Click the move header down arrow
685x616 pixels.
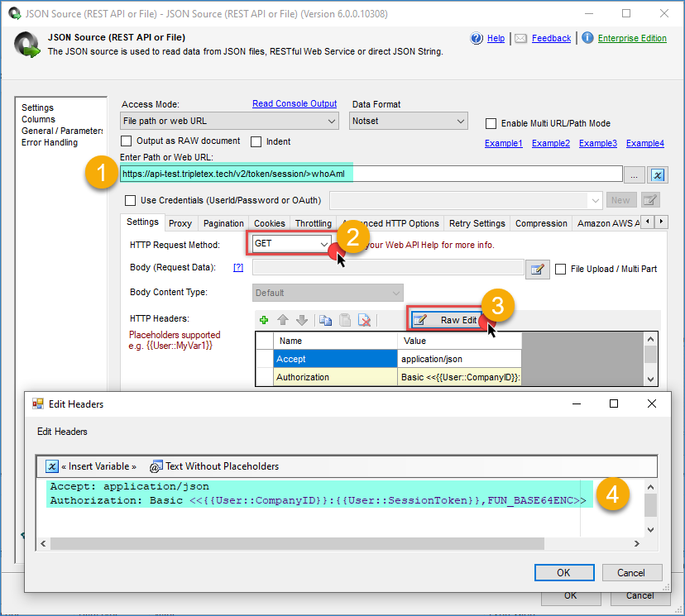tap(302, 320)
